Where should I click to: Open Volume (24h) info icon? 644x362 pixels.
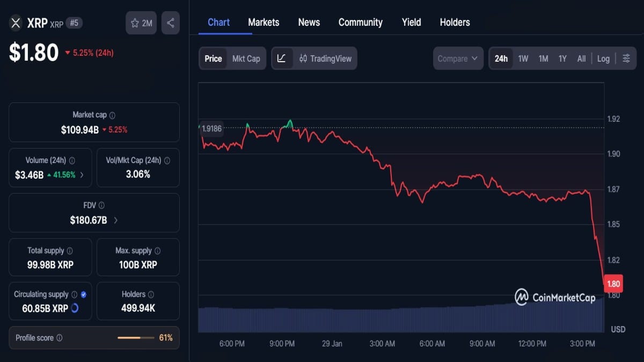[72, 160]
